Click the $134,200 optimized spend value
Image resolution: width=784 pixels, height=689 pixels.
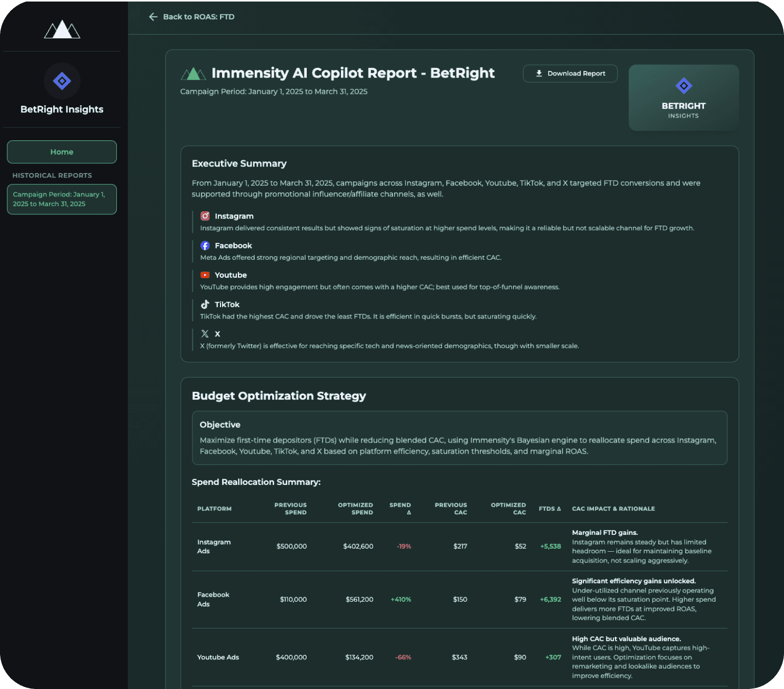pos(359,657)
